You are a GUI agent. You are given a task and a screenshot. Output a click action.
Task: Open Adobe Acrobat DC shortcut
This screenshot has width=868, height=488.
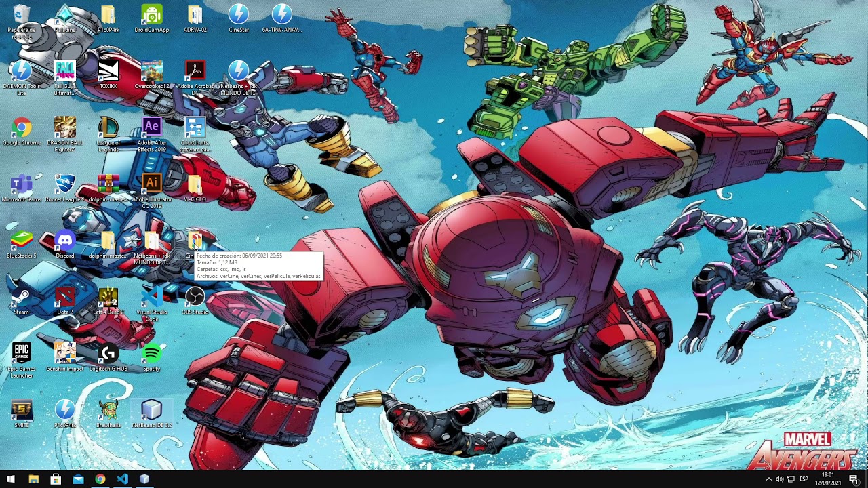coord(195,78)
